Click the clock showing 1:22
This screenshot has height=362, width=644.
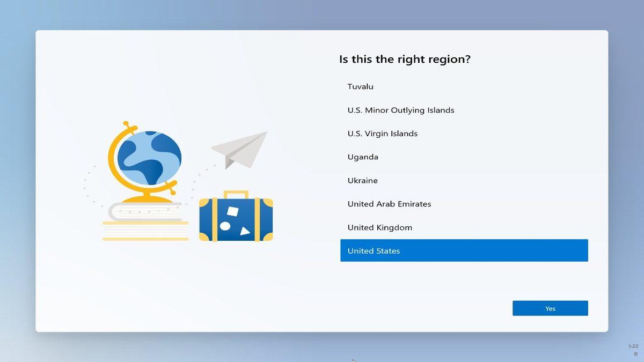click(632, 346)
